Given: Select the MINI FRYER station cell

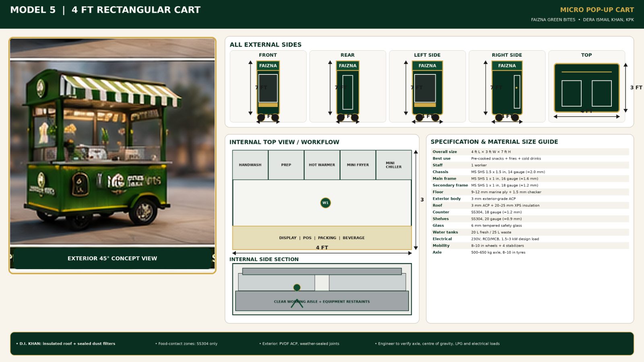Looking at the screenshot, I should coord(358,165).
